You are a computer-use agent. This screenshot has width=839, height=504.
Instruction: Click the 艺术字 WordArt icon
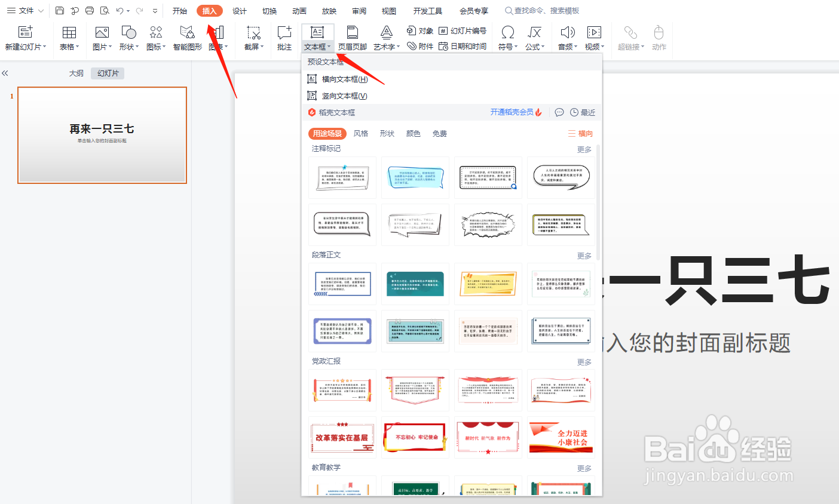tap(387, 32)
